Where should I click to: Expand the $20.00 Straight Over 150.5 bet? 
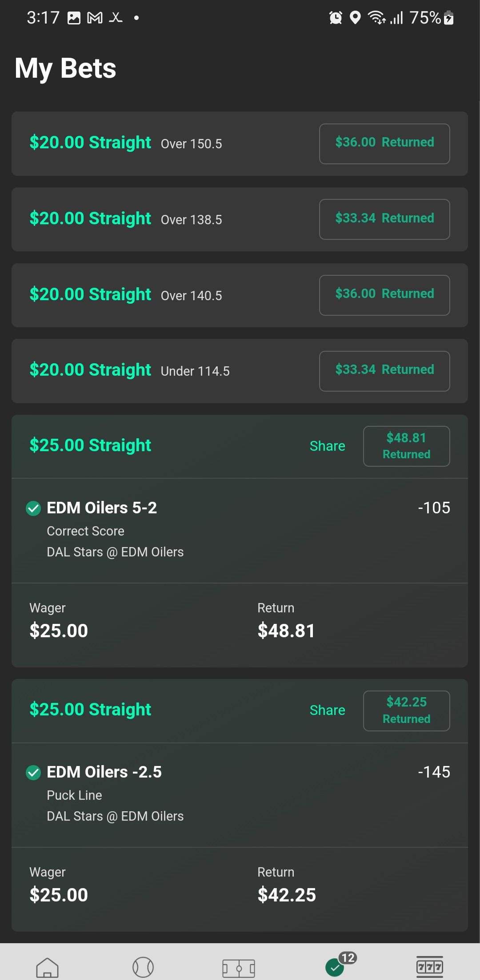[169, 143]
